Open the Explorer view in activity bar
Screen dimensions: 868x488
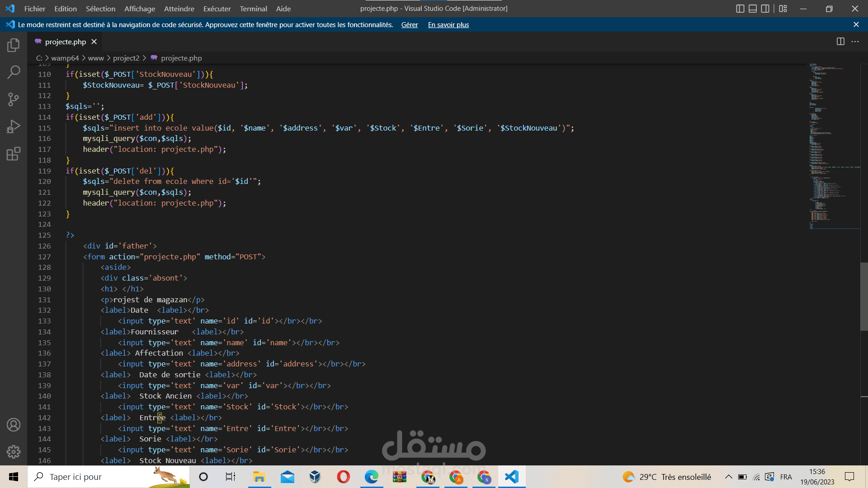(14, 45)
